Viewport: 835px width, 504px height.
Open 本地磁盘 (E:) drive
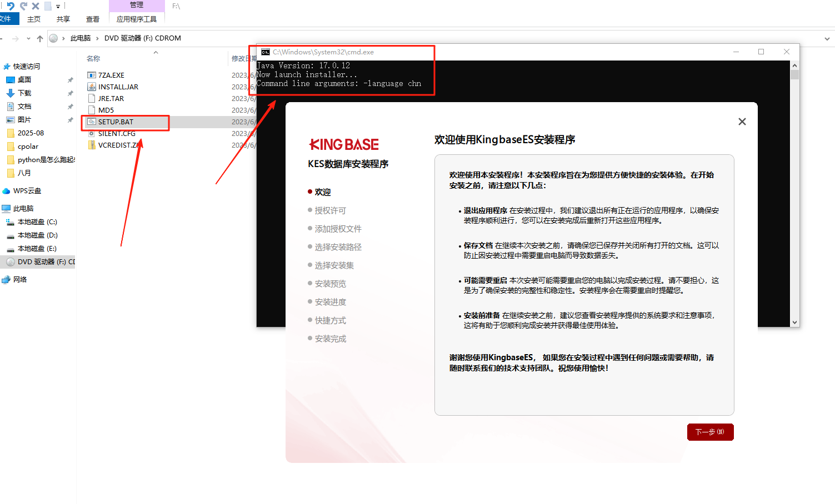point(37,248)
